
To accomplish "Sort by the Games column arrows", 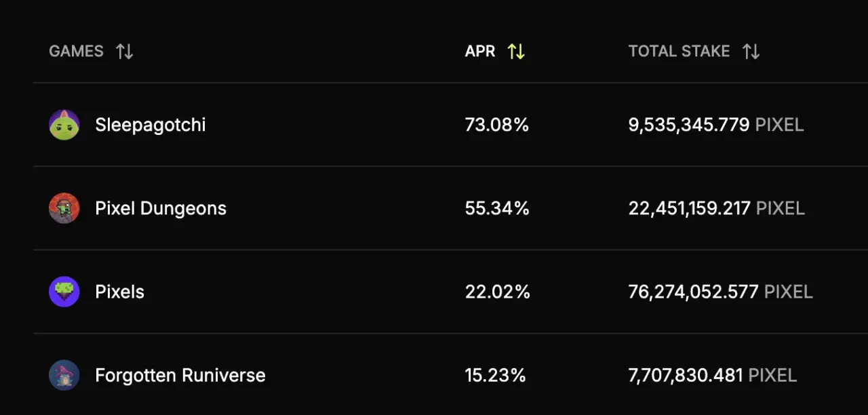I will coord(125,52).
